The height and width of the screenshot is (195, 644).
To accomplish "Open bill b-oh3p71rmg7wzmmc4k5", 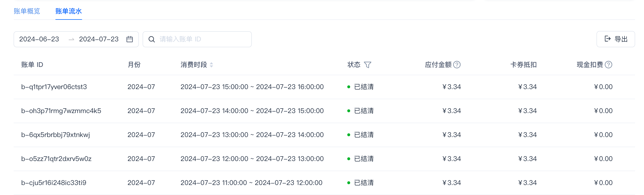I will tap(61, 111).
